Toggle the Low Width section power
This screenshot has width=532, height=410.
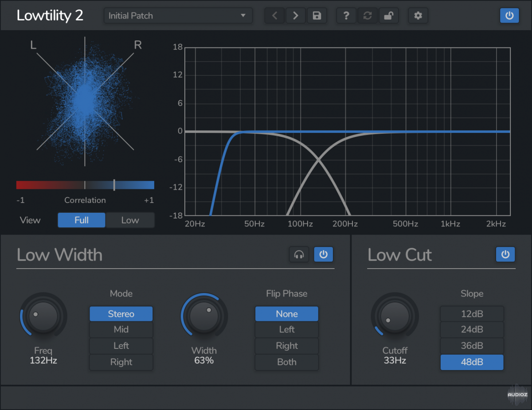[x=324, y=254]
